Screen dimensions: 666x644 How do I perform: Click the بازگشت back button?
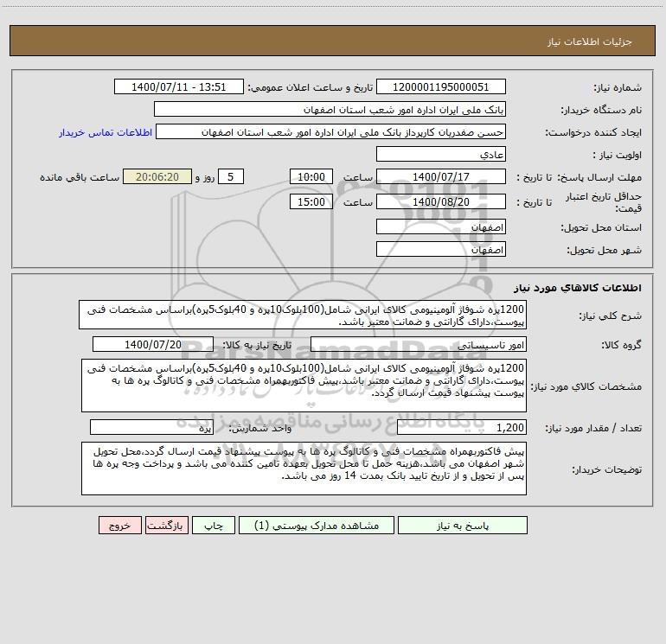pos(166,526)
